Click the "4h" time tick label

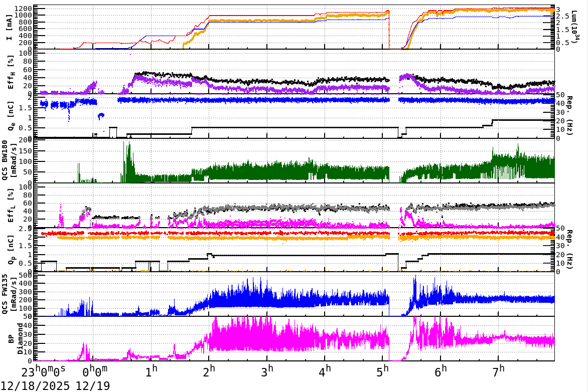click(x=325, y=372)
